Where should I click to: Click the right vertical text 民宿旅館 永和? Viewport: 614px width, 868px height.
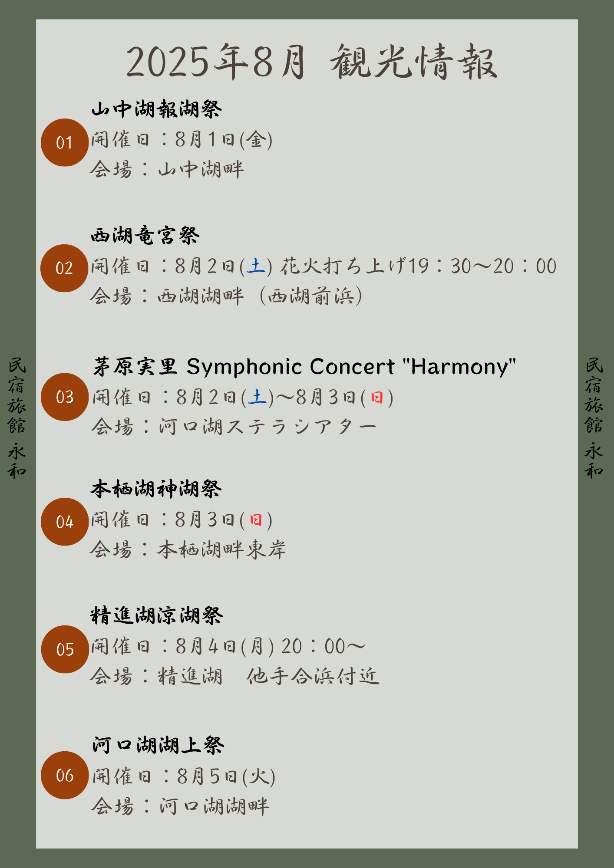pyautogui.click(x=594, y=418)
